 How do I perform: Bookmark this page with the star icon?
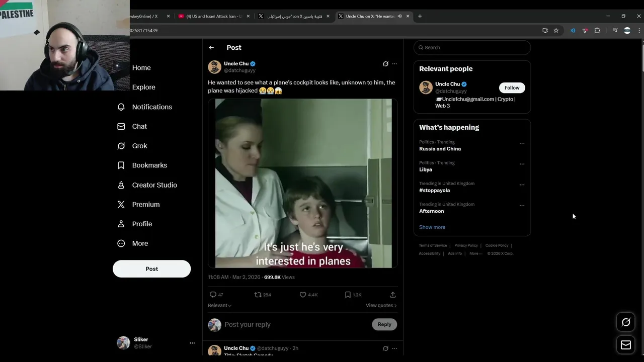[556, 31]
